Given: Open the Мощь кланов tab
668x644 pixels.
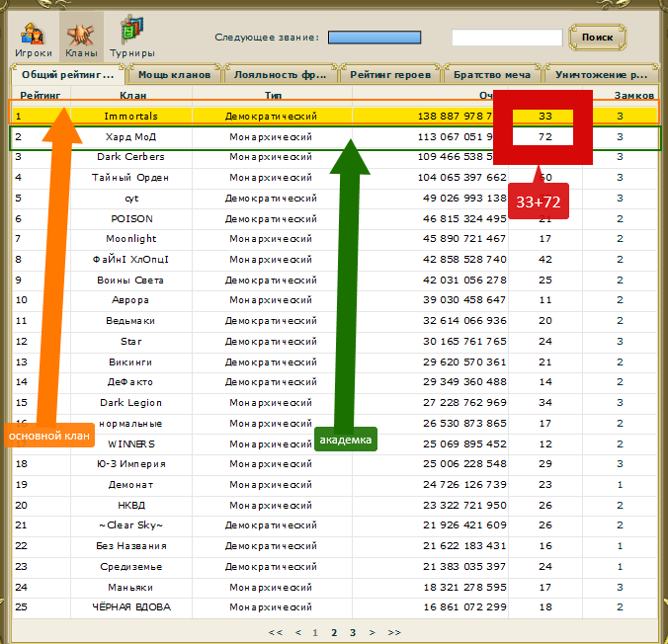Looking at the screenshot, I should [173, 74].
